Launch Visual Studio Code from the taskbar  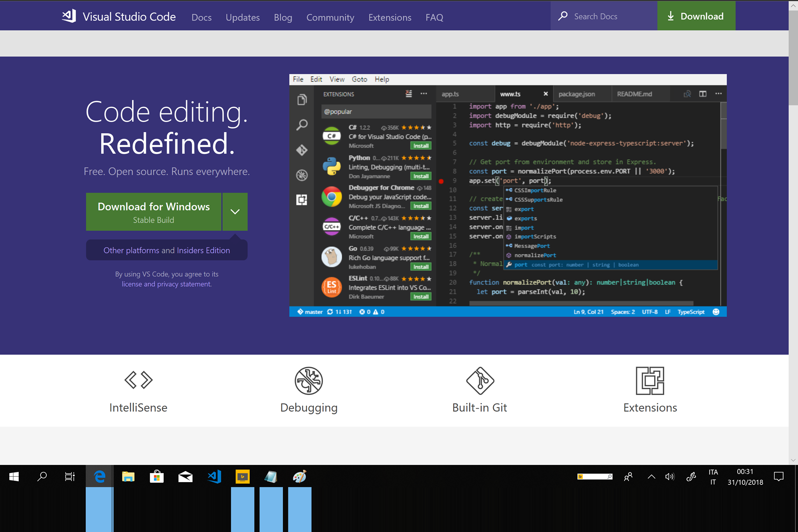point(214,476)
